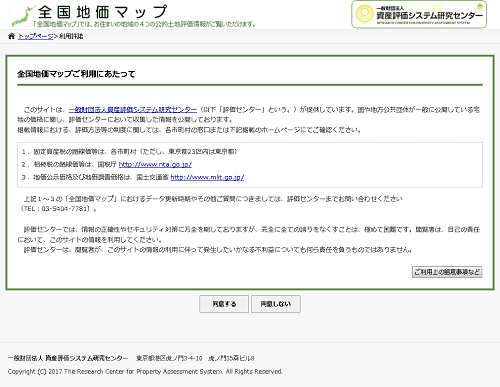Click the Copyright (C) 2017 footer text
Image resolution: width=500 pixels, height=387 pixels.
point(145,371)
